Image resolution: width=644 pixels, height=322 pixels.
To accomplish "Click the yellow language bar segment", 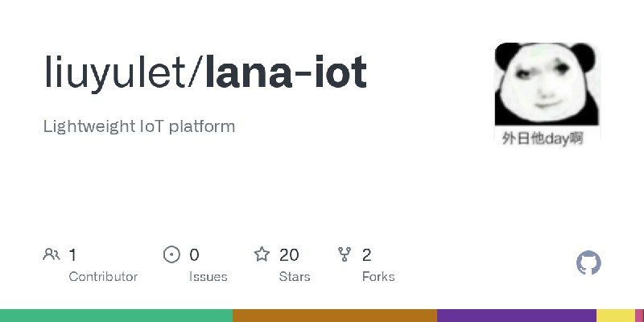I will click(616, 316).
